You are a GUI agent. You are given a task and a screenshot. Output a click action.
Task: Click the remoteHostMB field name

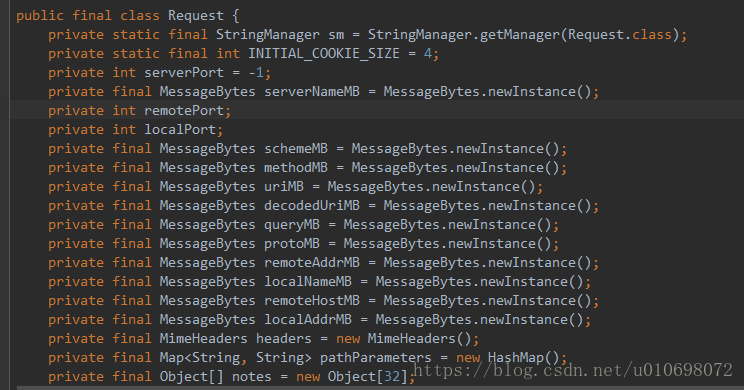pos(312,300)
